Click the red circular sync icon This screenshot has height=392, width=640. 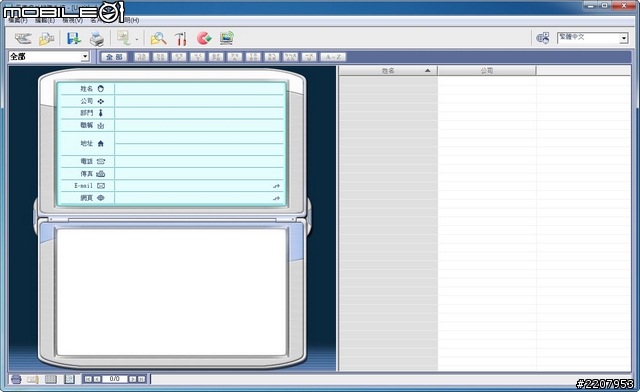click(204, 38)
